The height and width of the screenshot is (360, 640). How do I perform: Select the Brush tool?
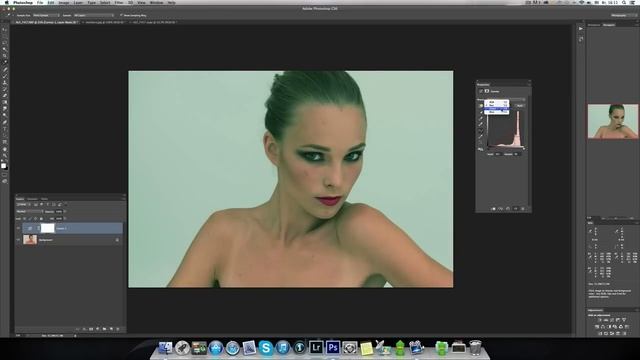tap(4, 76)
